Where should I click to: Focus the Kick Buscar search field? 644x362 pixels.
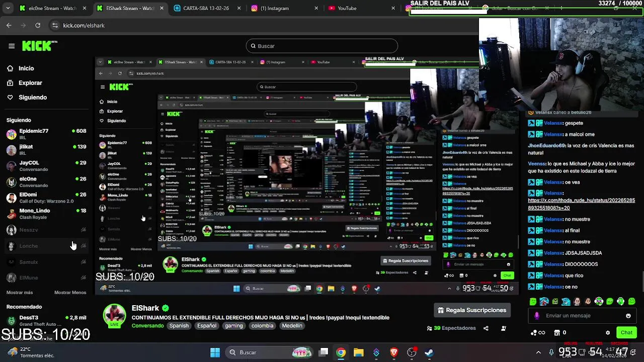[x=322, y=46]
